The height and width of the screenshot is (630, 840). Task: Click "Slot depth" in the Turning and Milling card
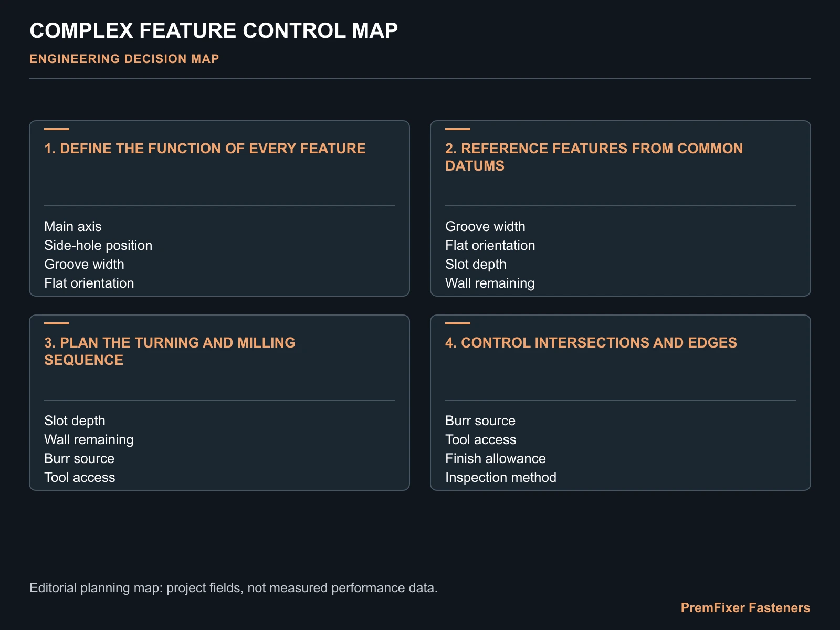click(75, 421)
